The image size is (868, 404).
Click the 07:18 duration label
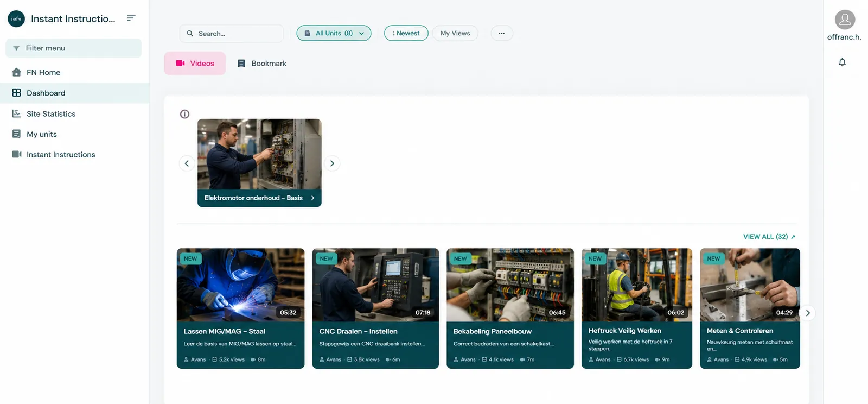pos(423,313)
